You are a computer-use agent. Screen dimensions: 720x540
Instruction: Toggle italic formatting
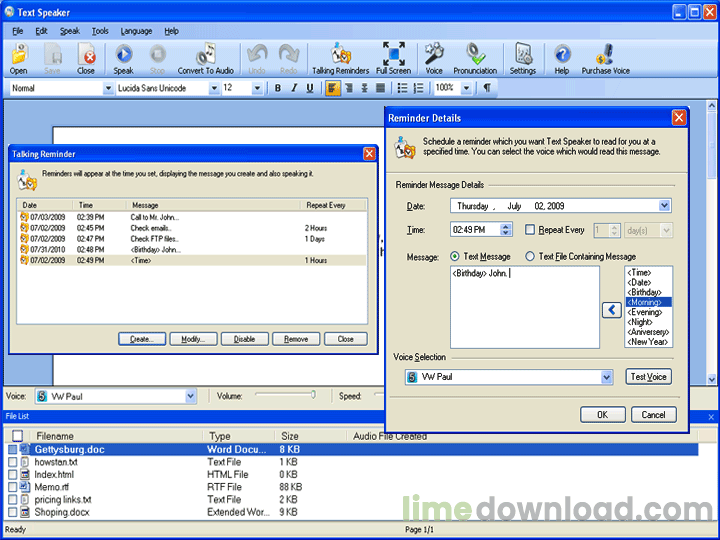tap(294, 88)
